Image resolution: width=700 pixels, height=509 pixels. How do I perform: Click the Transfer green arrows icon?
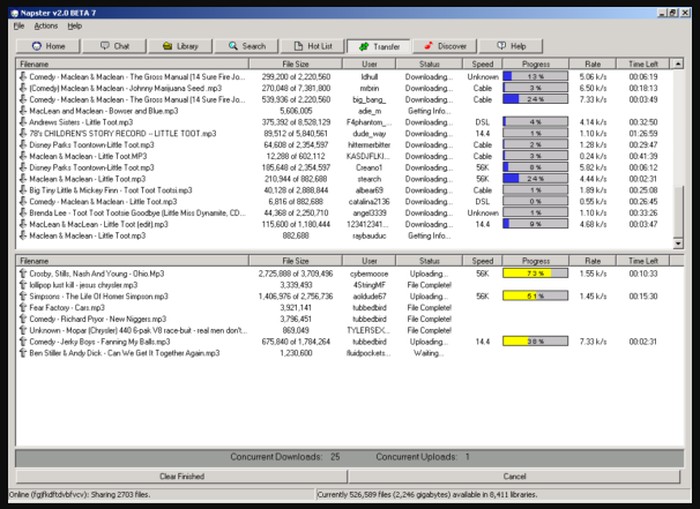click(x=364, y=46)
